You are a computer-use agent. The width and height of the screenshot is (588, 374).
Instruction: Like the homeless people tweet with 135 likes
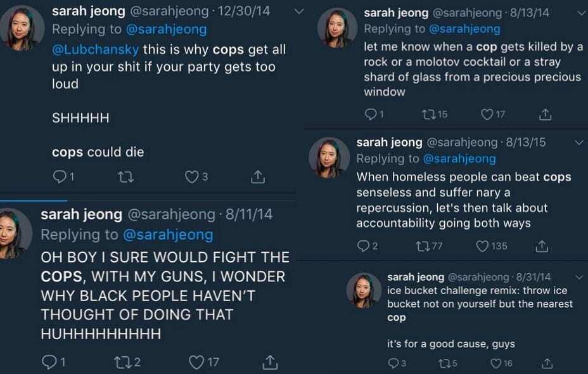click(x=483, y=246)
